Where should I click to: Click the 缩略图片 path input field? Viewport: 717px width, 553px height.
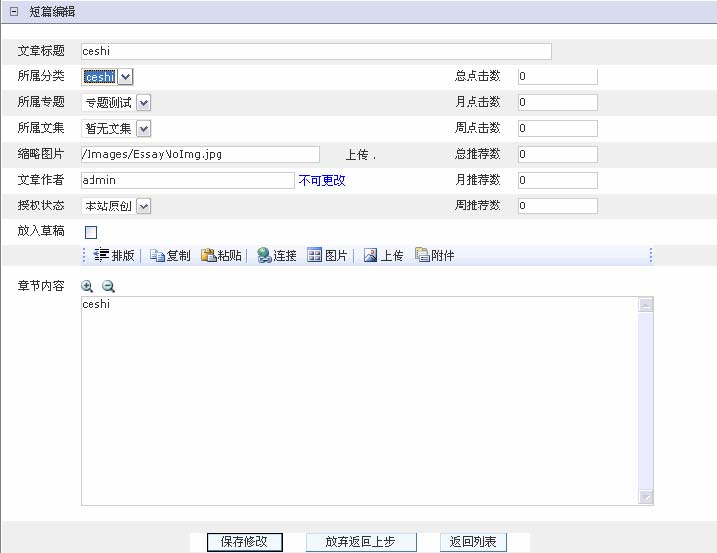click(x=200, y=155)
